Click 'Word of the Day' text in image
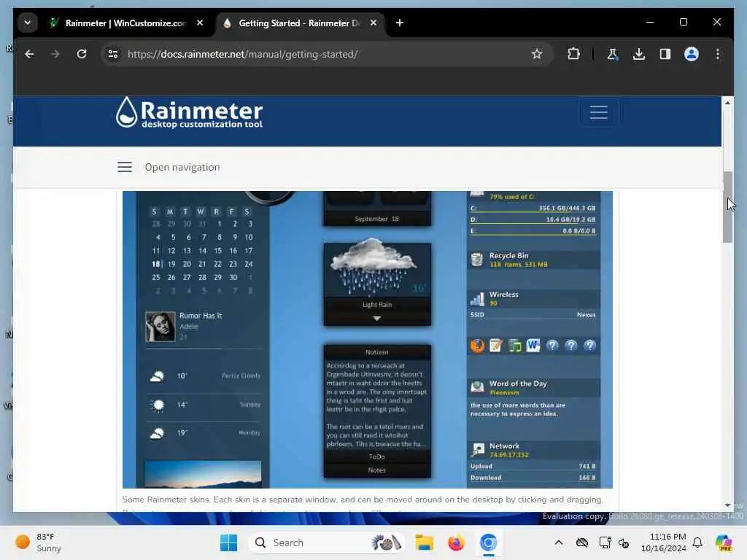 pos(519,384)
